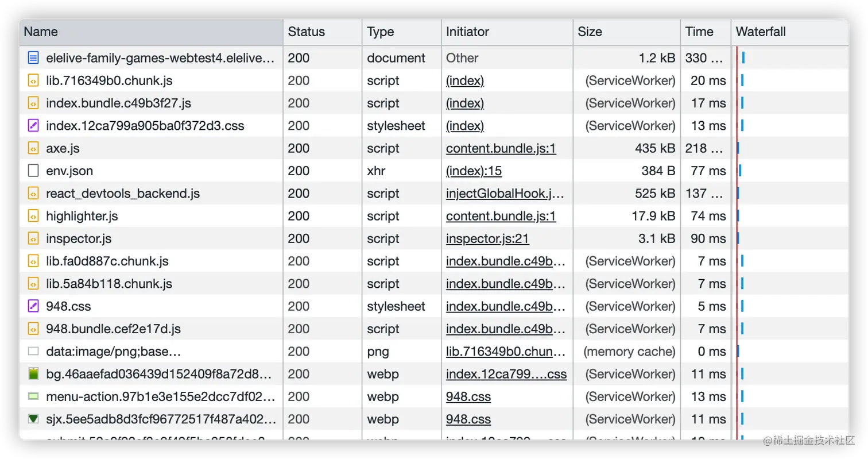Image resolution: width=868 pixels, height=459 pixels.
Task: Click the file icon beside env.json
Action: pyautogui.click(x=34, y=171)
